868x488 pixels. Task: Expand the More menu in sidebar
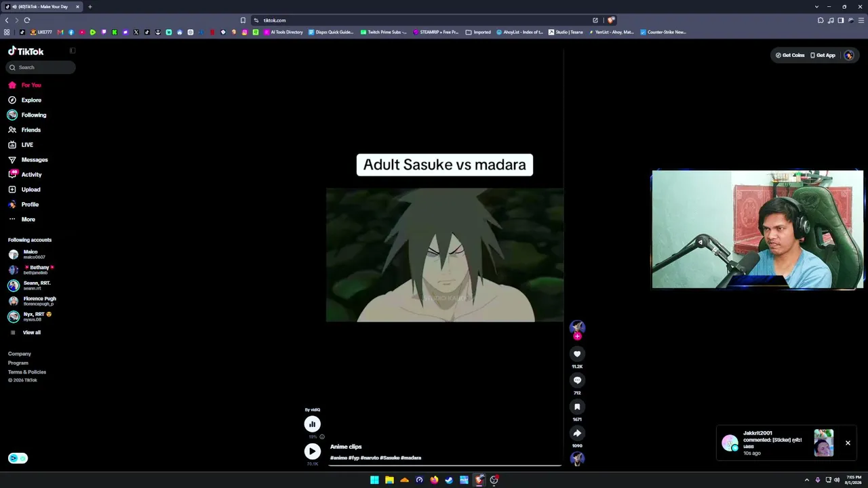[22, 220]
